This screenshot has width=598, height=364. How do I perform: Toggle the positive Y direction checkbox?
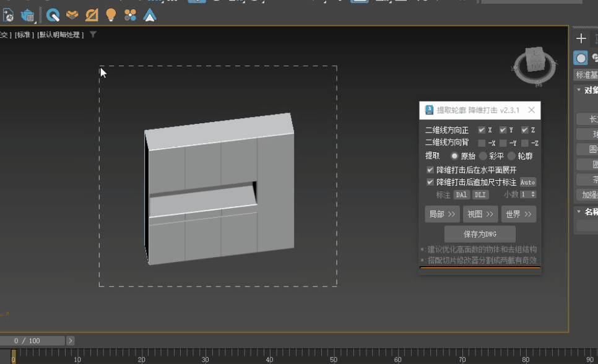point(503,130)
